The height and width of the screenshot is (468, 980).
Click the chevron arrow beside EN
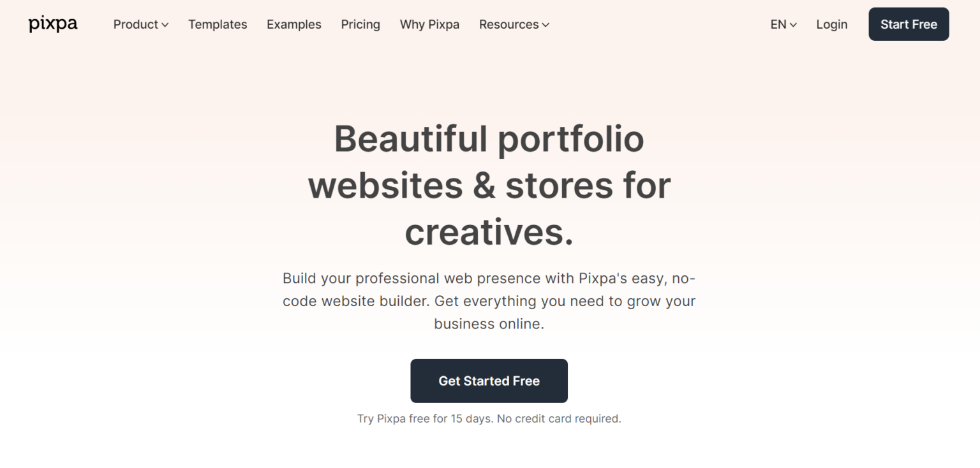[x=793, y=25]
